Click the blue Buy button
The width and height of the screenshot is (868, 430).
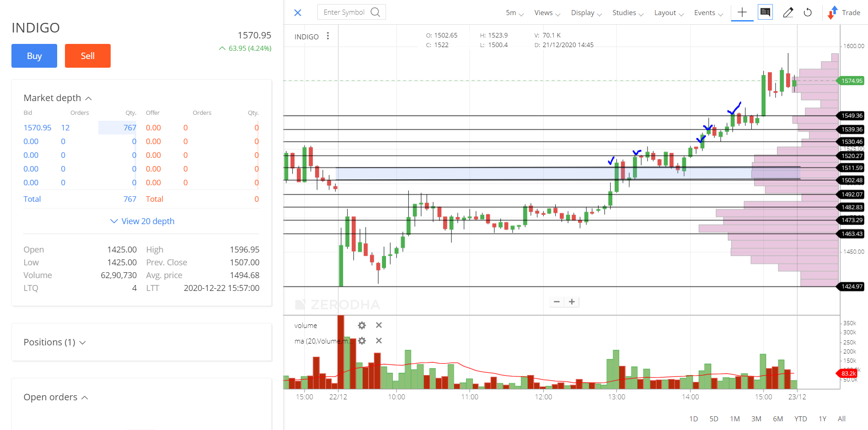click(x=34, y=56)
